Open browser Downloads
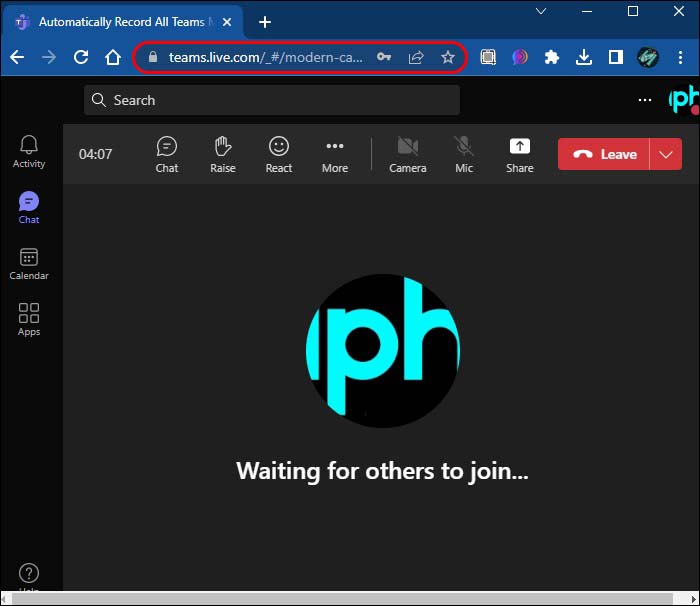This screenshot has width=700, height=606. [x=584, y=57]
